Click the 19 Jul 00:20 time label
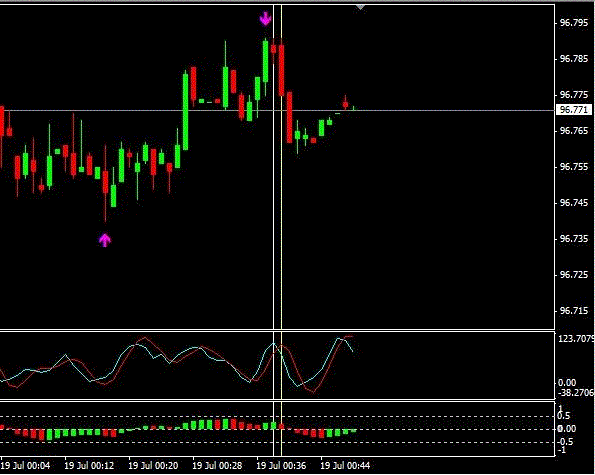 (x=153, y=466)
